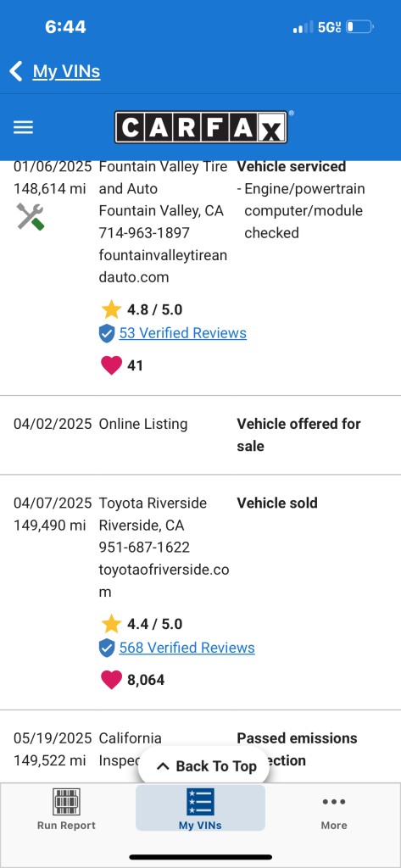
Task: Open the More tab
Action: point(334,809)
